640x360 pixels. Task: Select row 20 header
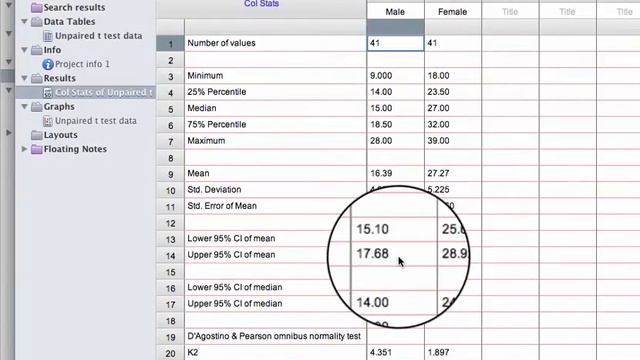tap(170, 353)
